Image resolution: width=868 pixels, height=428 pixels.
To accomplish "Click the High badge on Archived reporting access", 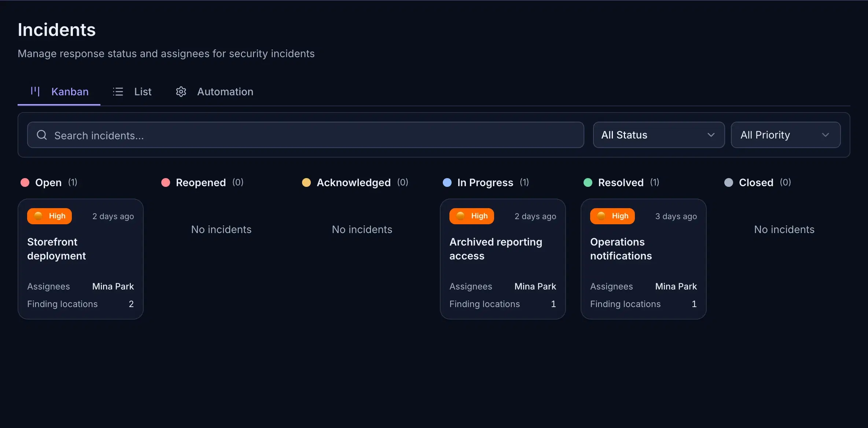I will coord(472,216).
